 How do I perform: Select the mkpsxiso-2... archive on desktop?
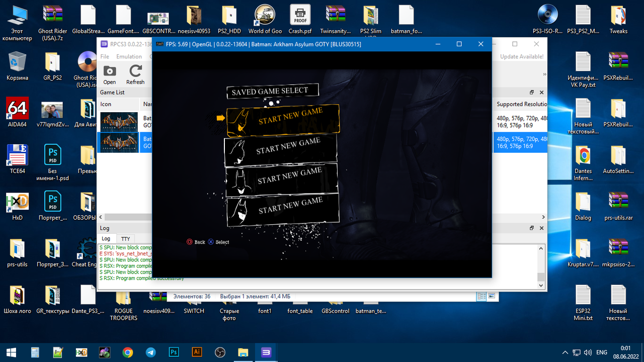coord(618,252)
